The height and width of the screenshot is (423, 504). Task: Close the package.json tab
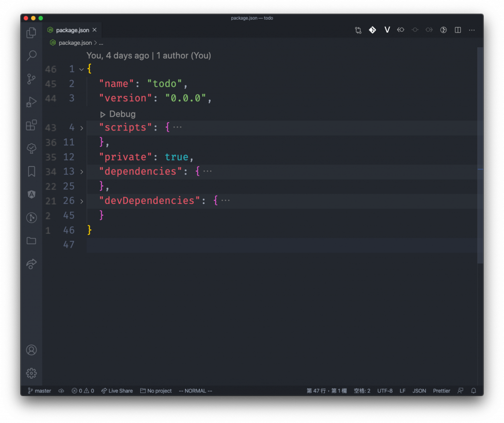(94, 30)
